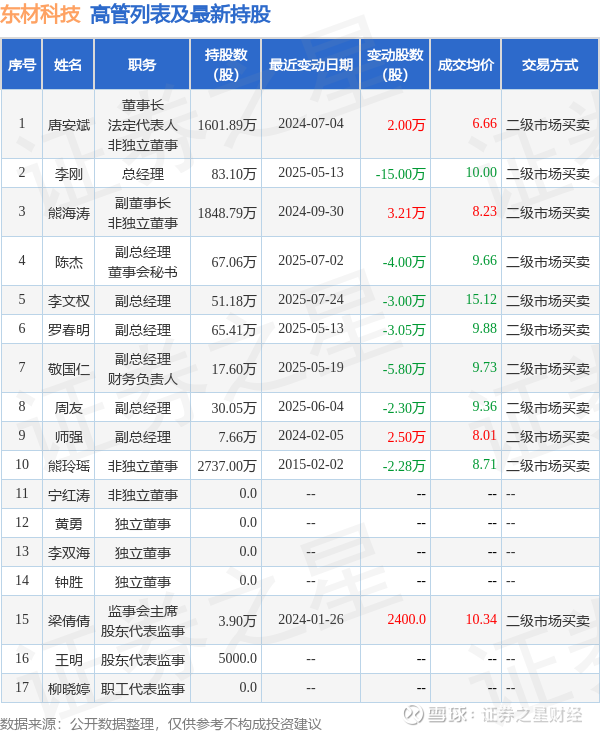Click the change amount 3.21万
Screen dimensions: 600x733
pos(406,213)
